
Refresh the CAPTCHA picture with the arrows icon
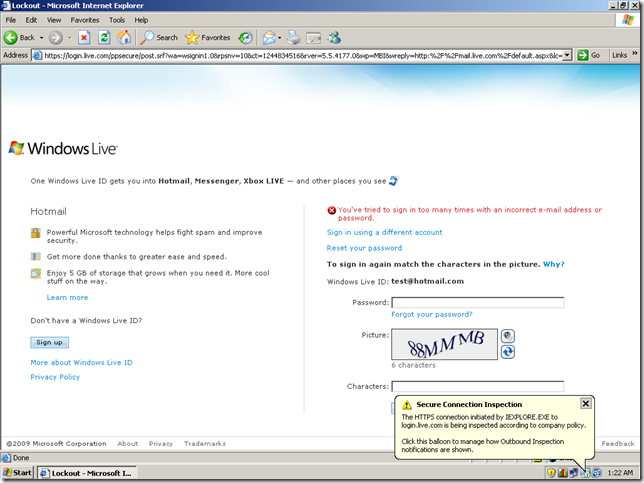click(x=508, y=352)
